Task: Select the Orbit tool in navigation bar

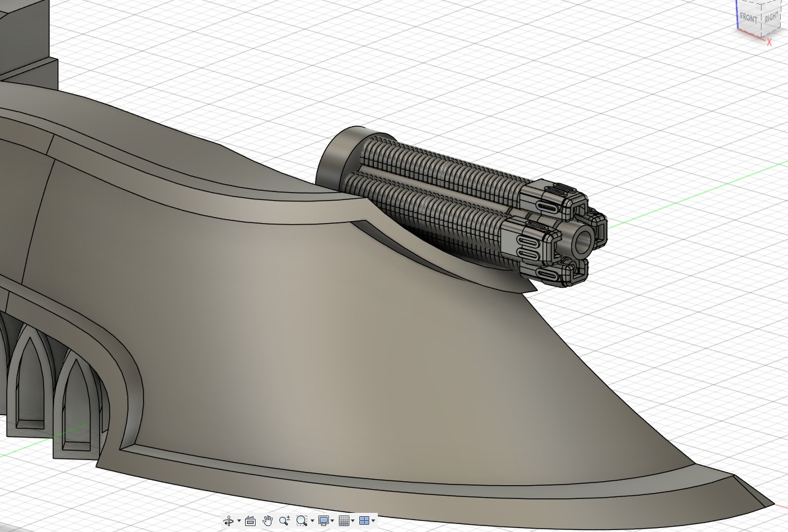Action: click(x=229, y=521)
